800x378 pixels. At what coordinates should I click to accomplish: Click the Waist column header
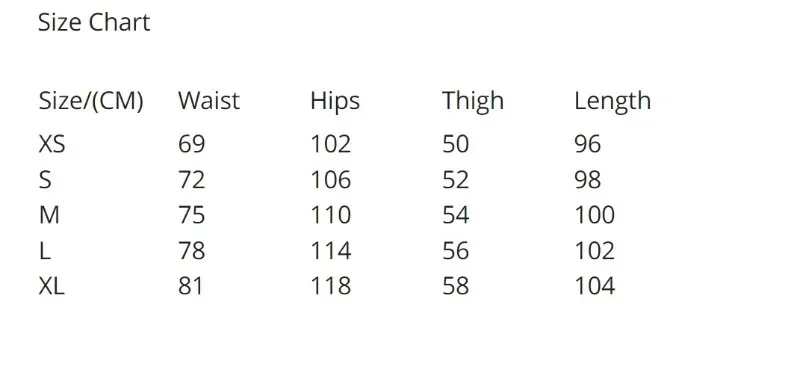(x=209, y=100)
